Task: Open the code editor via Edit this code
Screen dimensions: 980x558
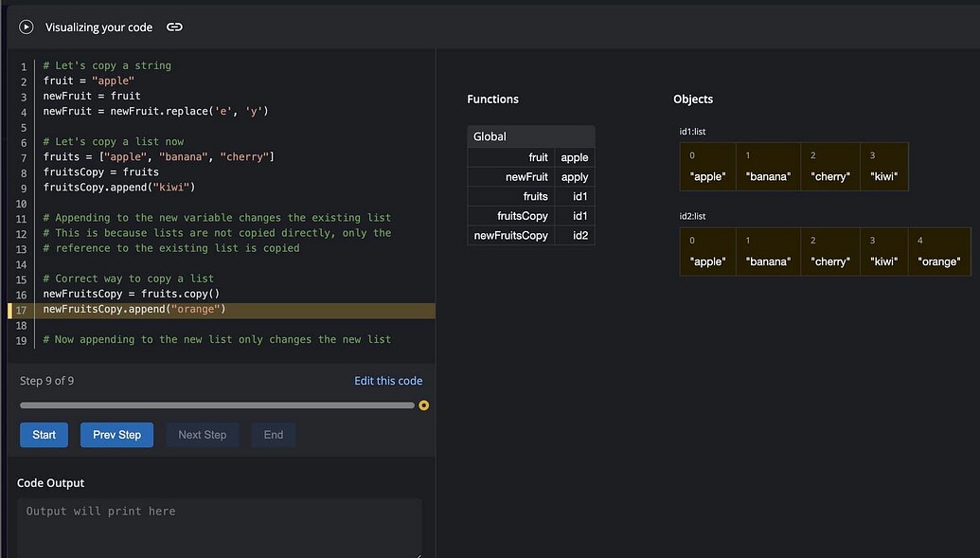Action: pos(388,380)
